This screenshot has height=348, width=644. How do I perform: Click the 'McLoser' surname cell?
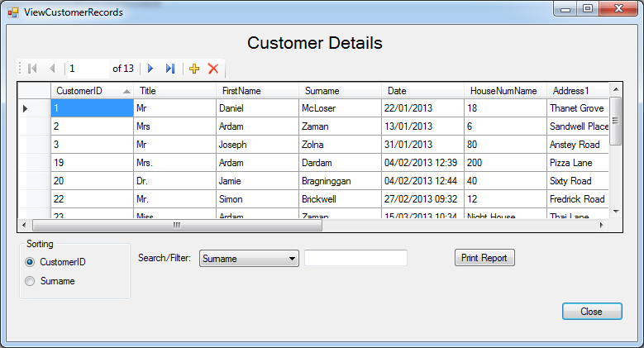[x=340, y=108]
